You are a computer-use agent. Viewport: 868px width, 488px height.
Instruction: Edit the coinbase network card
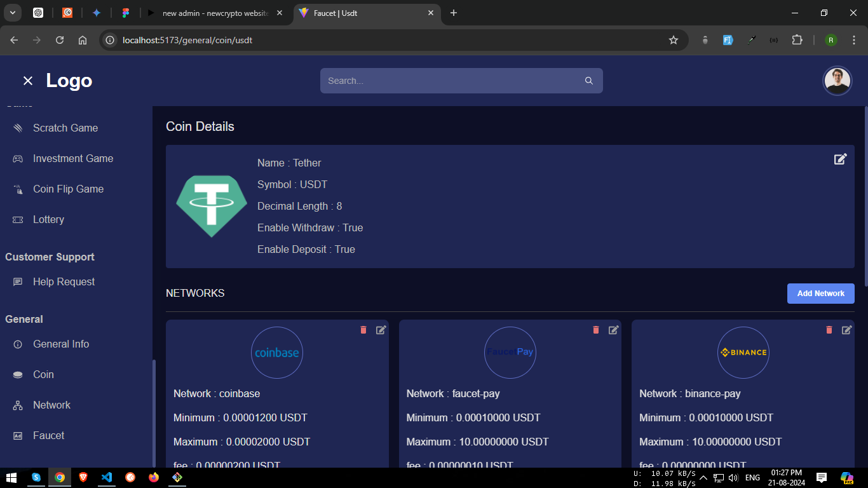point(381,330)
